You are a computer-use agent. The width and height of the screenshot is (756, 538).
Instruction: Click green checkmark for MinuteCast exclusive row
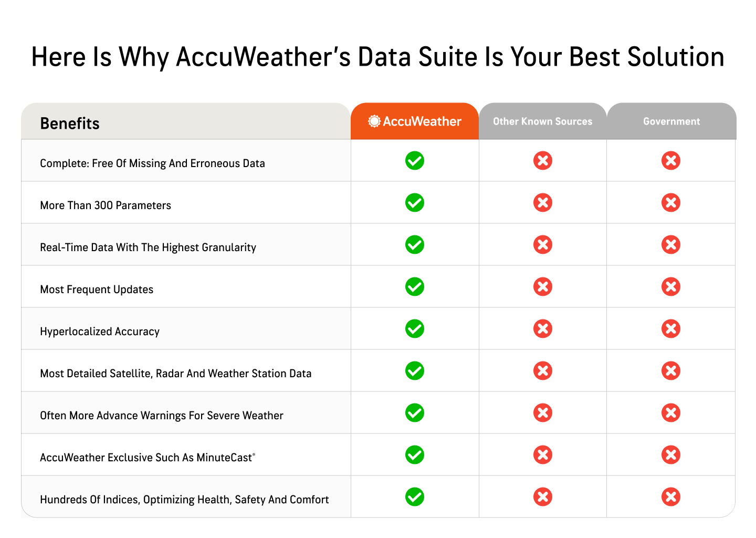(415, 455)
